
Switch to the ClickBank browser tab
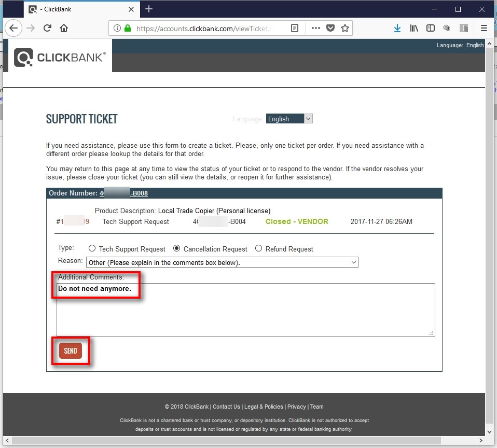click(81, 9)
